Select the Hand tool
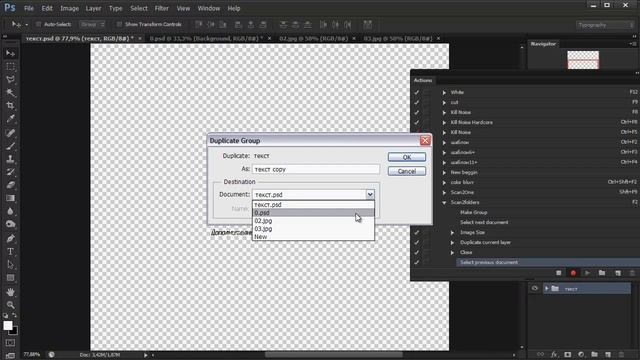Image resolution: width=640 pixels, height=360 pixels. coord(10,292)
